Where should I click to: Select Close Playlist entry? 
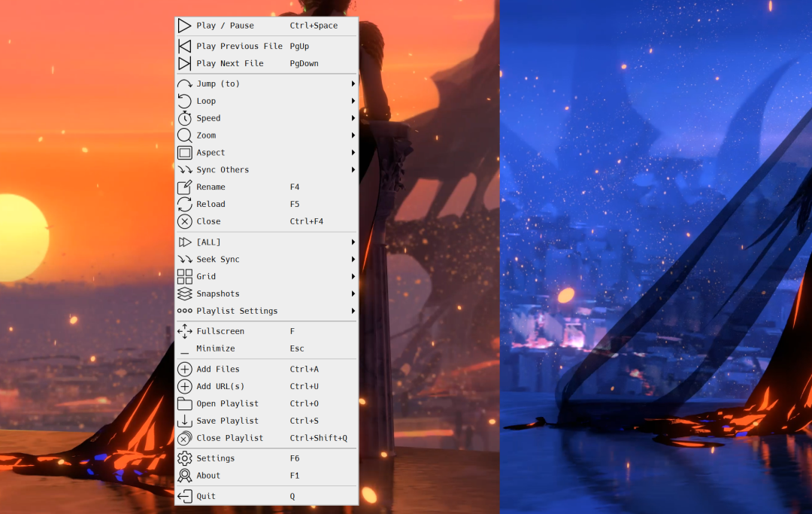(x=267, y=438)
